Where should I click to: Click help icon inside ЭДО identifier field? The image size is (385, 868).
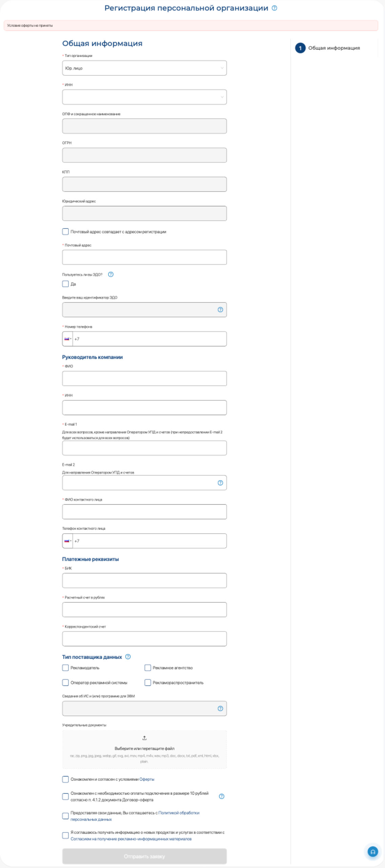pyautogui.click(x=220, y=310)
